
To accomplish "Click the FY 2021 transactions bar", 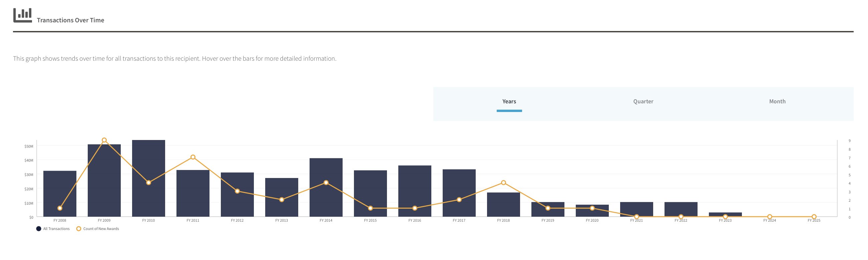I will coord(636,209).
